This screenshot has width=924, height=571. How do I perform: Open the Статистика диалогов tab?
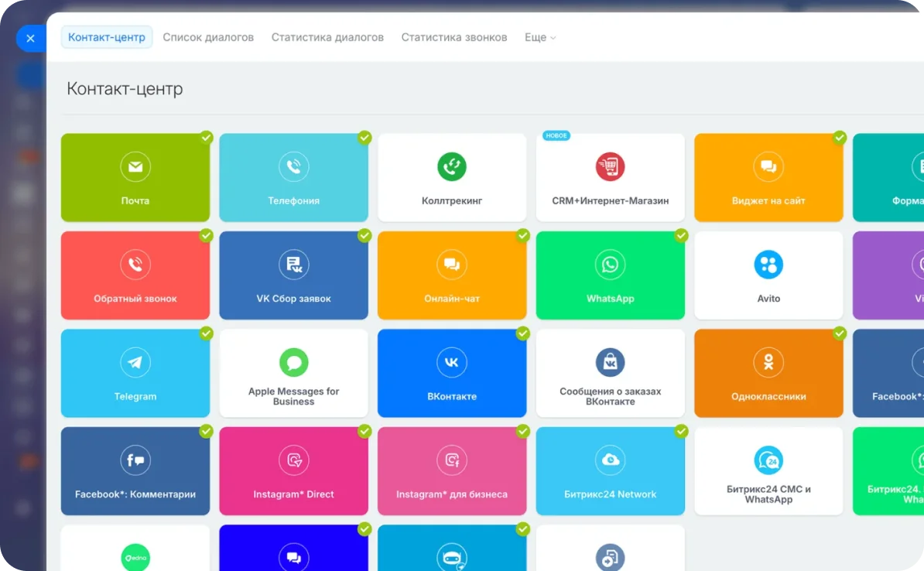(327, 37)
